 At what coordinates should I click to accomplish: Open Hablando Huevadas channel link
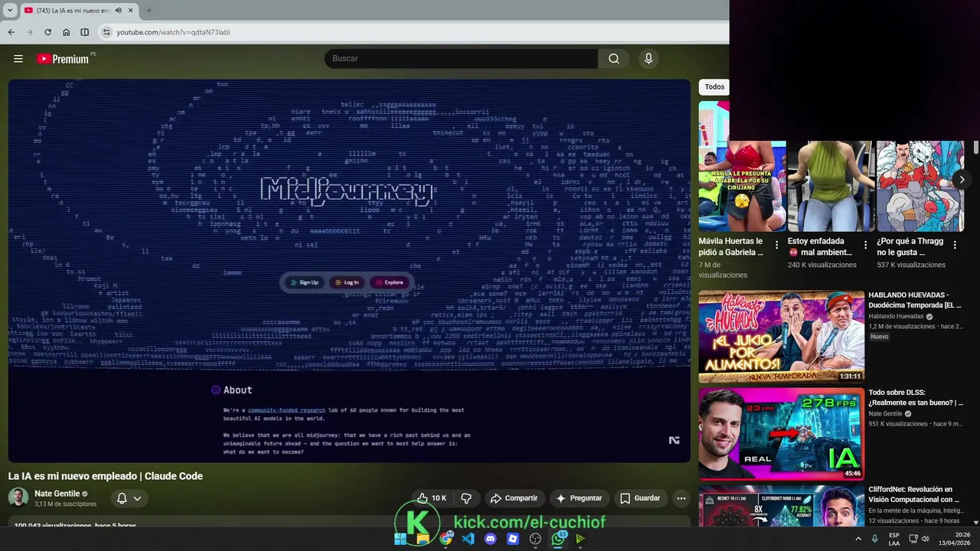(x=896, y=316)
